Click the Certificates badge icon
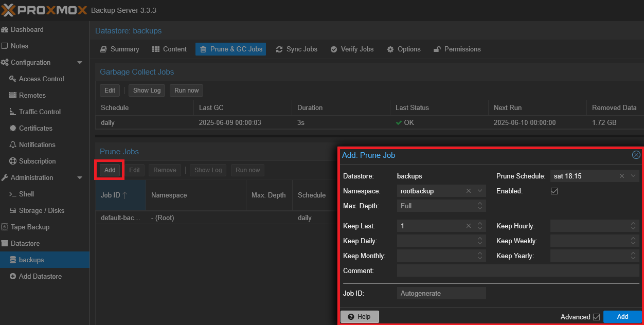Image resolution: width=644 pixels, height=325 pixels. click(x=13, y=129)
